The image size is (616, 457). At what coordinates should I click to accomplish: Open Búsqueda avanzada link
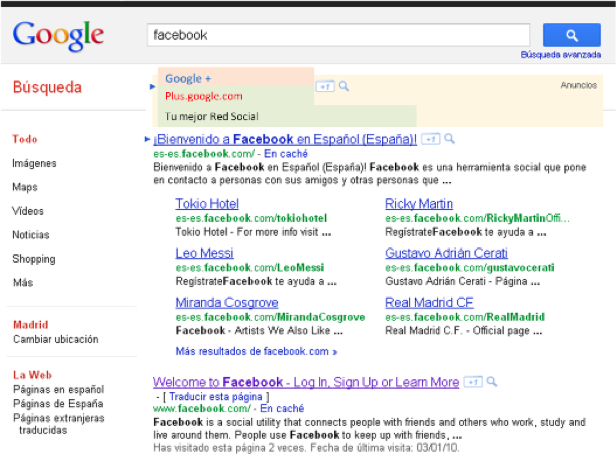coord(561,55)
